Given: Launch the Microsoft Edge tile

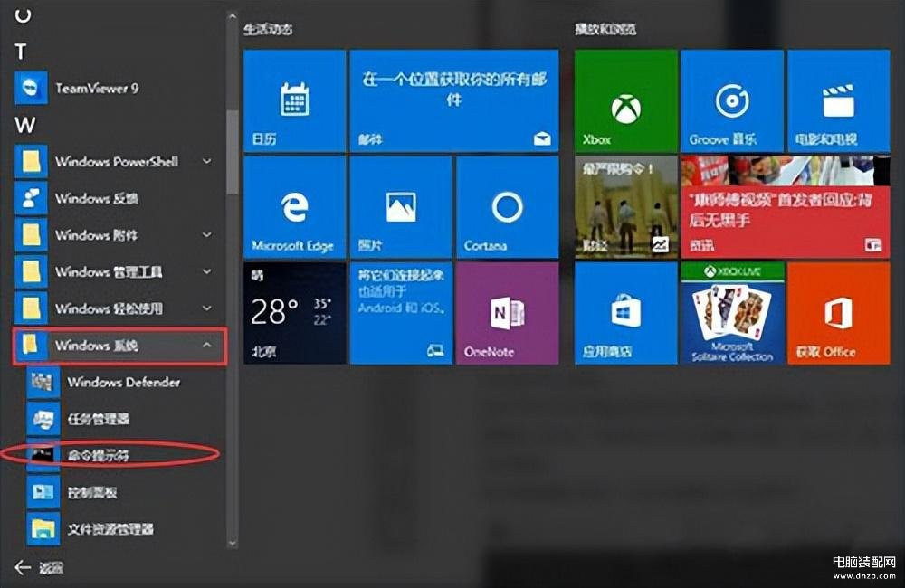Looking at the screenshot, I should 294,206.
